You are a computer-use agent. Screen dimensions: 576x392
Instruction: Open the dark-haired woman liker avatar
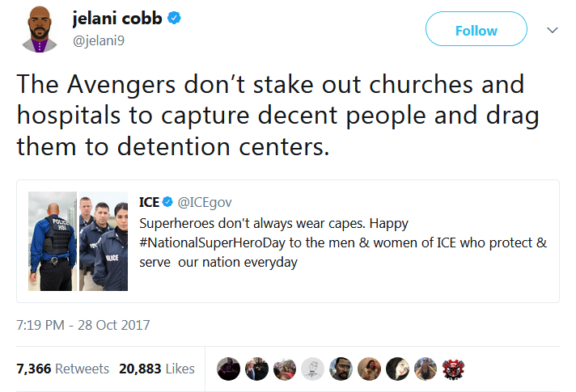coord(397,369)
